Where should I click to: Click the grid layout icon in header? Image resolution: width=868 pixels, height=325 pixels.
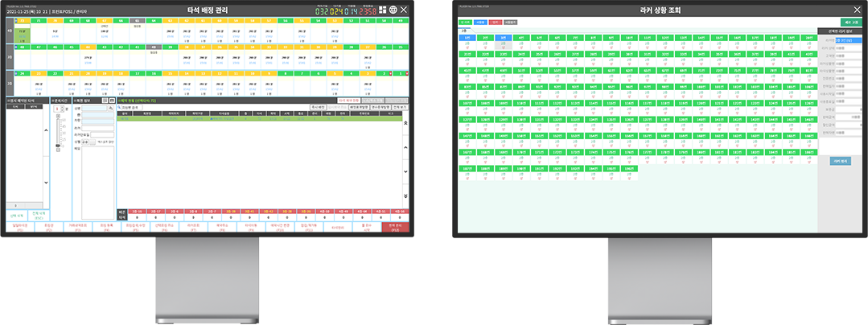[x=381, y=10]
